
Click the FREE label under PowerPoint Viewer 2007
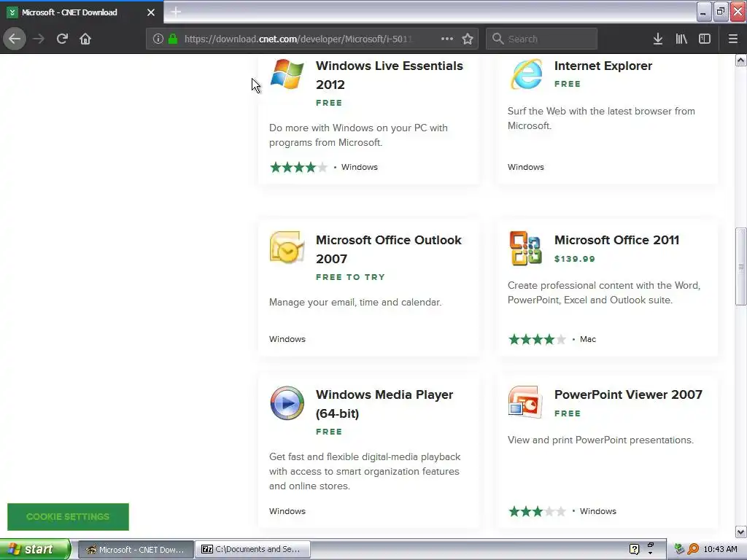[568, 413]
